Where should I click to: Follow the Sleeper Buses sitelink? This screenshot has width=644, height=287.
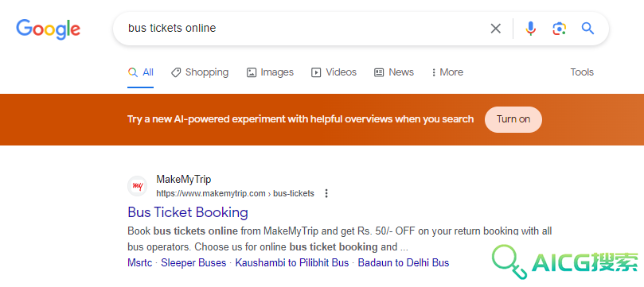193,263
